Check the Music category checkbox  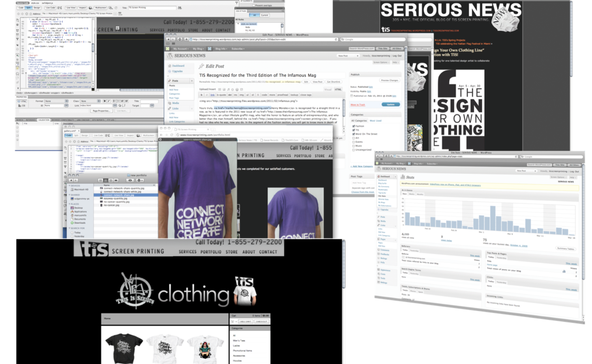[x=354, y=146]
